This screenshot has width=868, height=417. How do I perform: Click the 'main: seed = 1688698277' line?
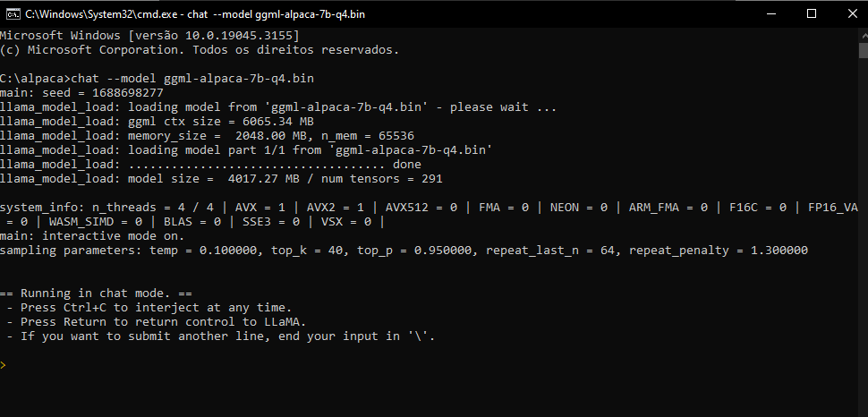[81, 92]
